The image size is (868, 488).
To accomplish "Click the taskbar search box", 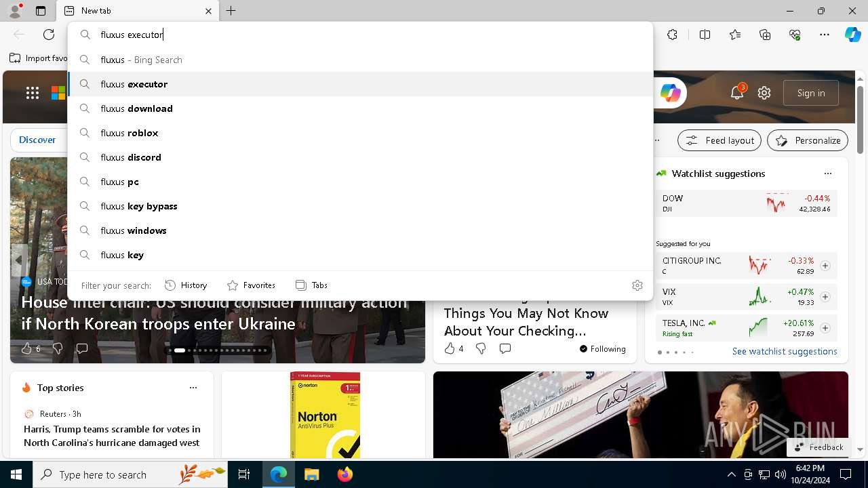I will coord(131,474).
